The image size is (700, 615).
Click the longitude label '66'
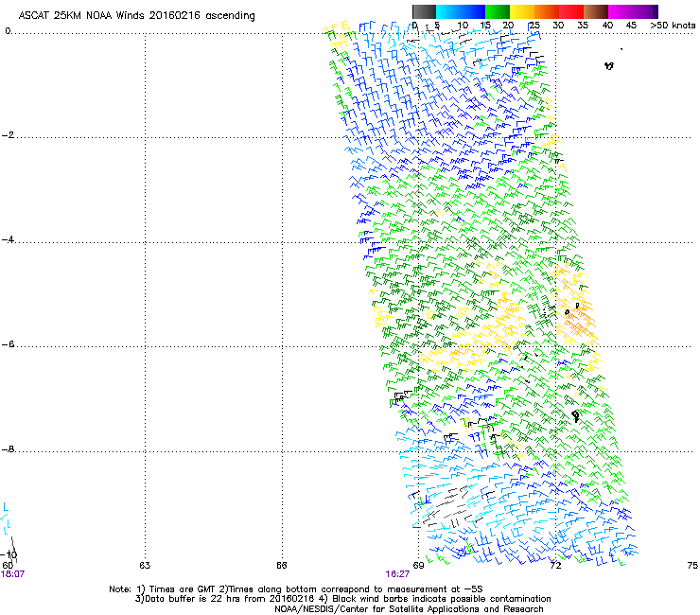pos(281,566)
